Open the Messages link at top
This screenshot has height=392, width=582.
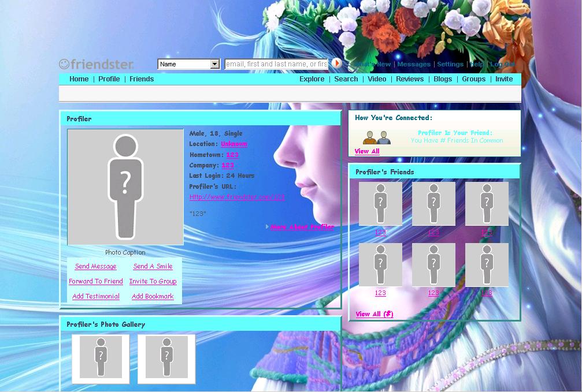414,64
